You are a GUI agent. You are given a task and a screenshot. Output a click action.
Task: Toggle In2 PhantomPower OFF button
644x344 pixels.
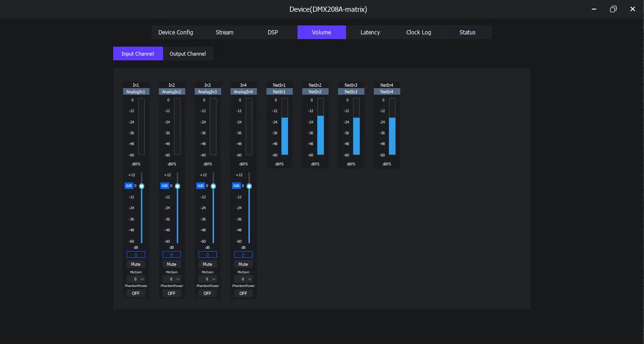[172, 293]
